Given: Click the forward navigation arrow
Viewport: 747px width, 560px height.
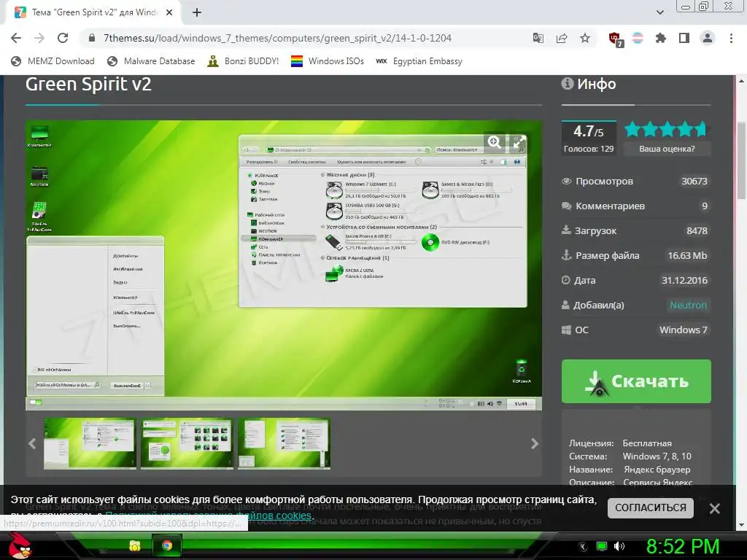Looking at the screenshot, I should (x=39, y=38).
